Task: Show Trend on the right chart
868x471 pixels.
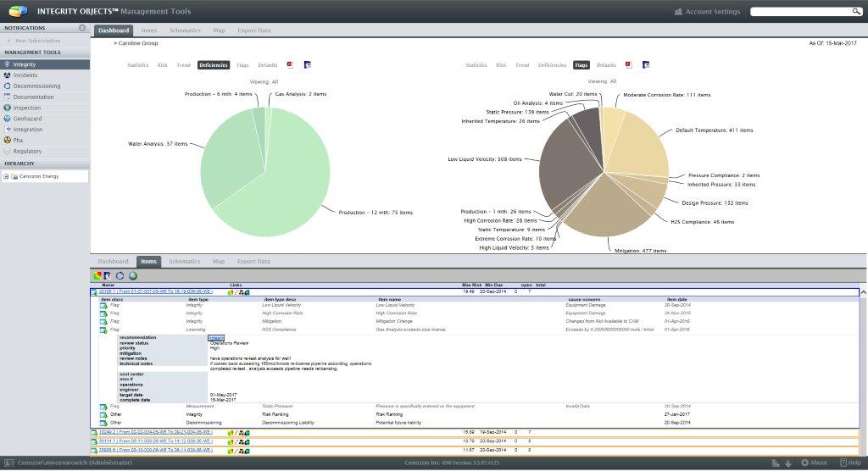Action: 522,65
